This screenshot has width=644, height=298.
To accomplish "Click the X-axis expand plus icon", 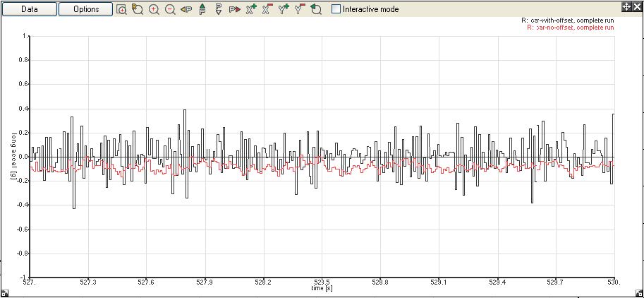I will coord(250,9).
